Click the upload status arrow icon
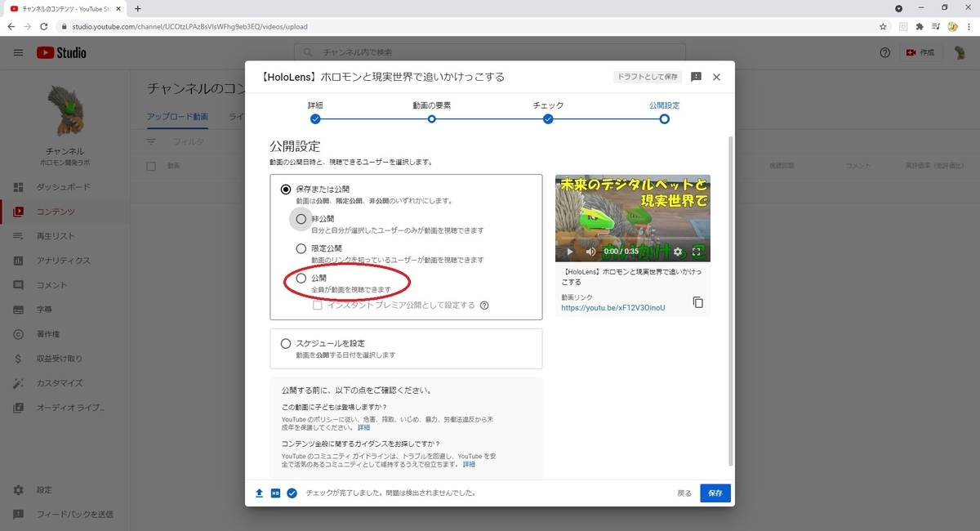This screenshot has width=980, height=531. (259, 493)
